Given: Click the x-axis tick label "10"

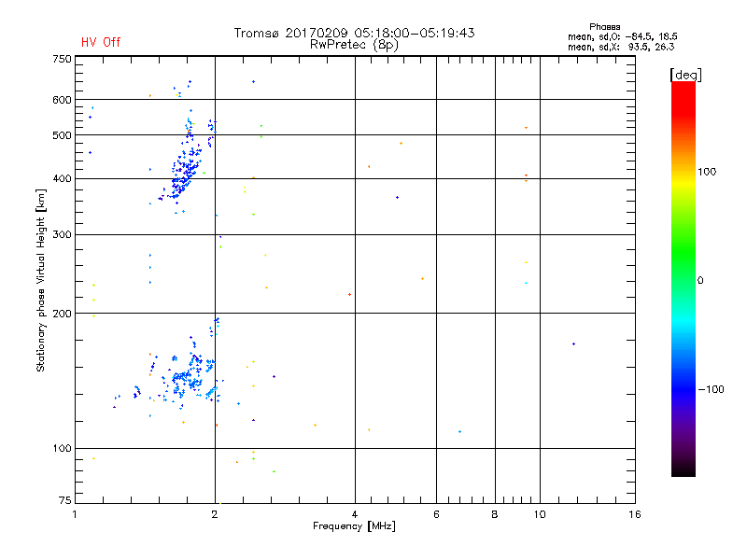Looking at the screenshot, I should click(540, 514).
